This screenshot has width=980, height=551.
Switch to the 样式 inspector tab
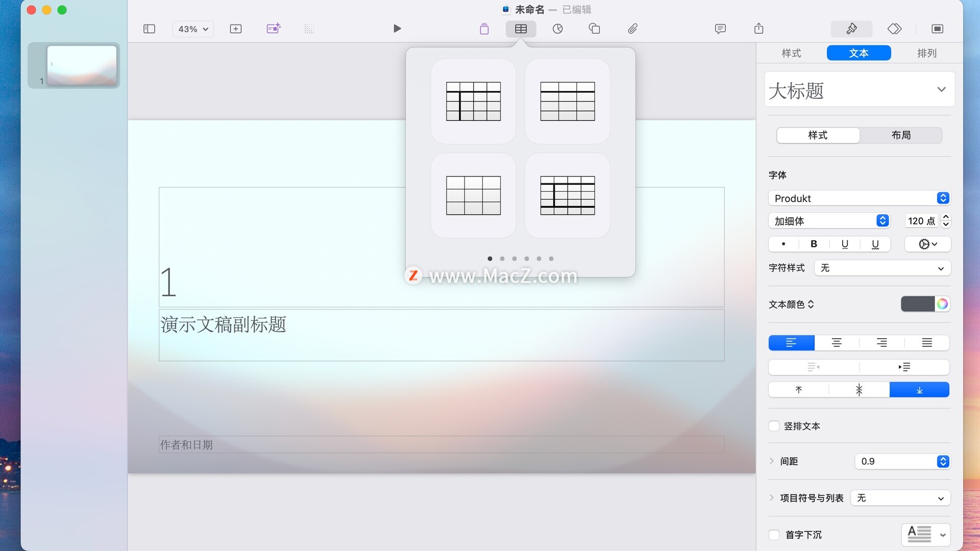point(791,53)
